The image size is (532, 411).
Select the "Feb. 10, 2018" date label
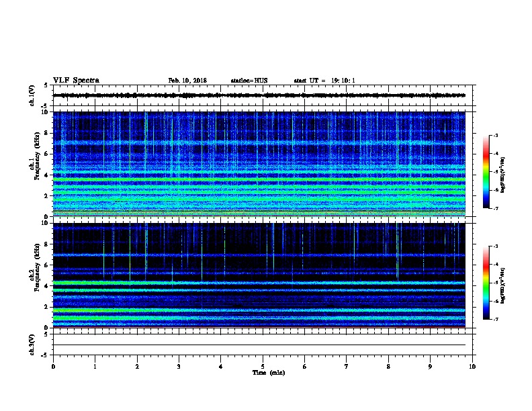[187, 81]
